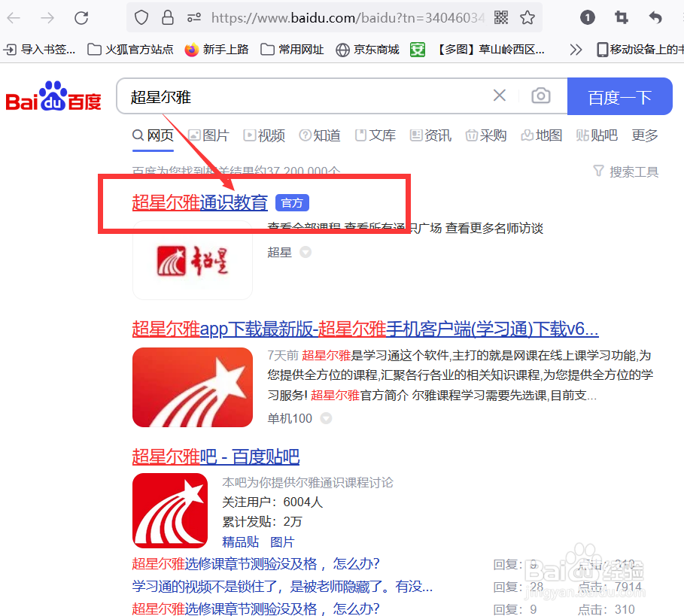684x616 pixels.
Task: Click the undo arrow toolbar icon
Action: (x=655, y=17)
